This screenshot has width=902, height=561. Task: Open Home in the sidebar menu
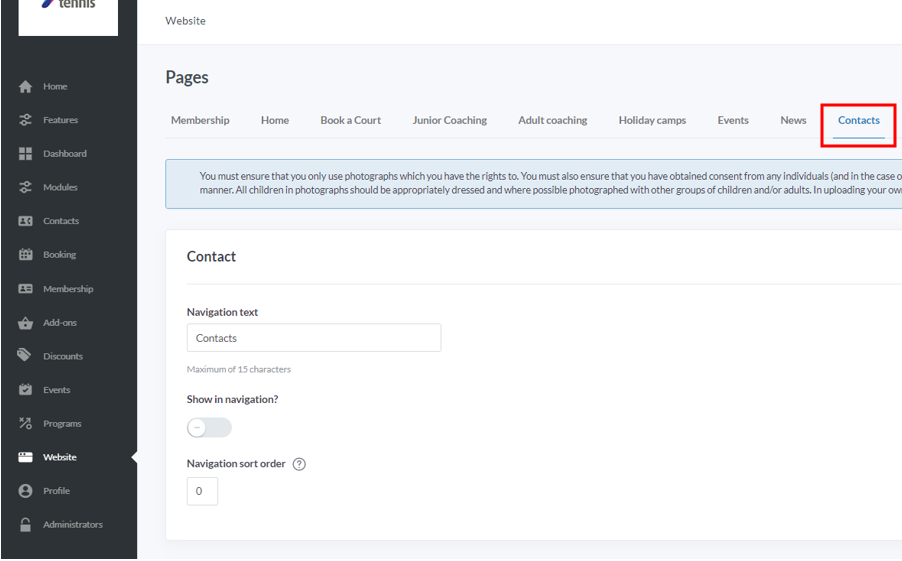tap(55, 86)
